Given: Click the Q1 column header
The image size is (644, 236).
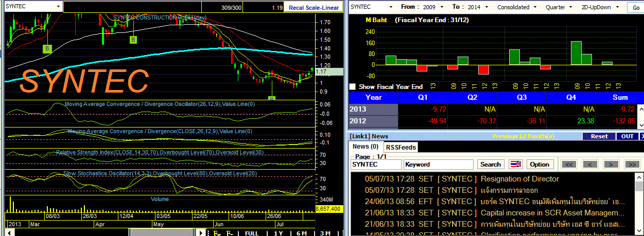Looking at the screenshot, I should click(x=423, y=97).
